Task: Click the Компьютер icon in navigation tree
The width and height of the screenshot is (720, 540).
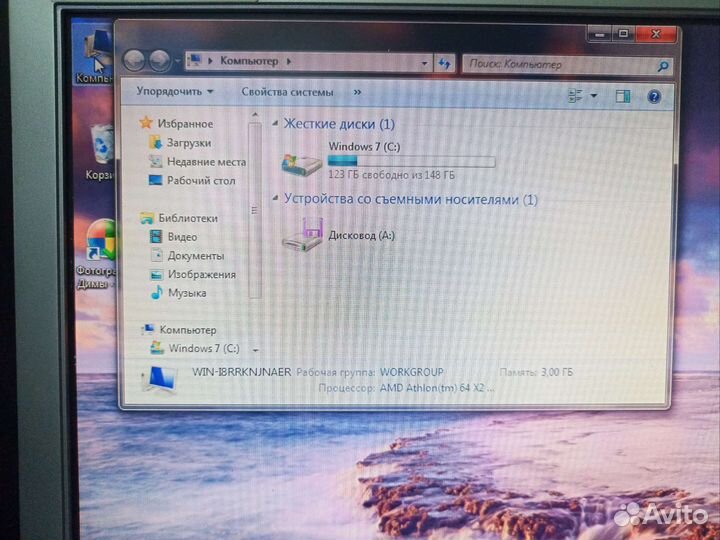Action: click(147, 329)
